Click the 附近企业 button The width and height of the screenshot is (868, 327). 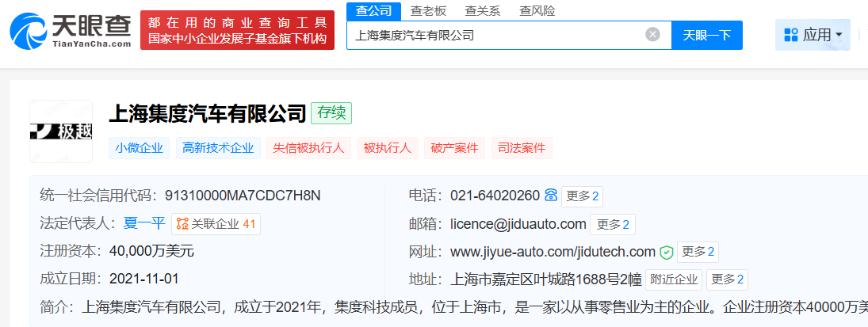click(x=673, y=279)
